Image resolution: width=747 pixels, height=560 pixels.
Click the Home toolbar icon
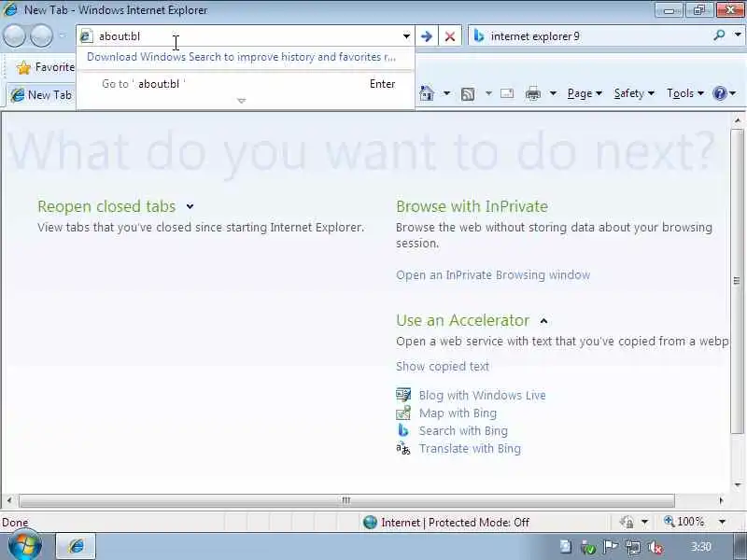tap(427, 93)
